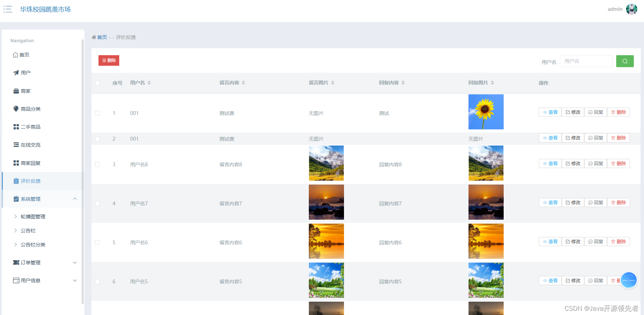Click the sidebar vertical scrollbar

click(x=83, y=172)
